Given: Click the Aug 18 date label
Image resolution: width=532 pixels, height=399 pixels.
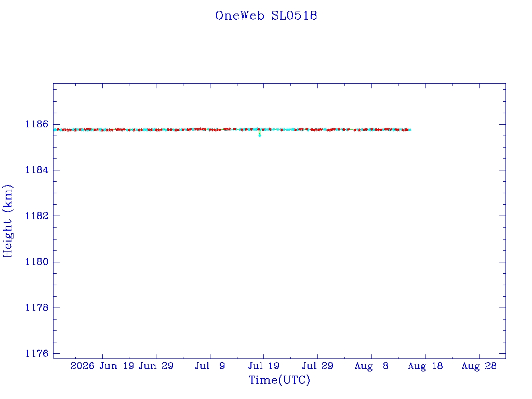Looking at the screenshot, I should pyautogui.click(x=425, y=366).
